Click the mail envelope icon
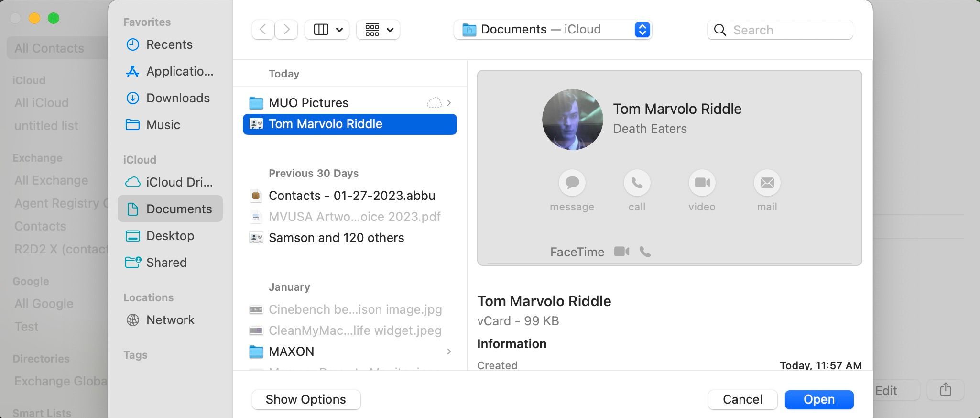 [x=767, y=183]
